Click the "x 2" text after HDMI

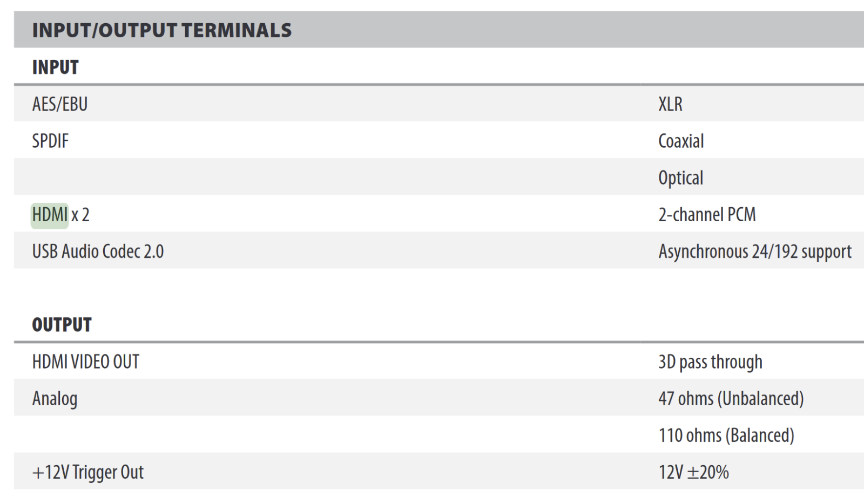(80, 215)
